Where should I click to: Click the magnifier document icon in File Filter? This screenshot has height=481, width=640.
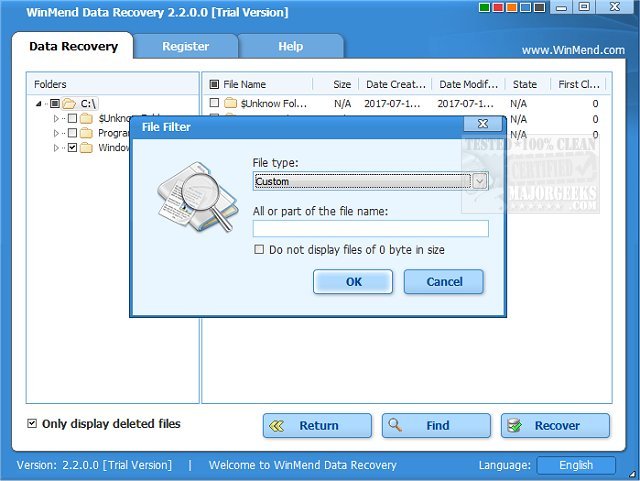click(198, 197)
